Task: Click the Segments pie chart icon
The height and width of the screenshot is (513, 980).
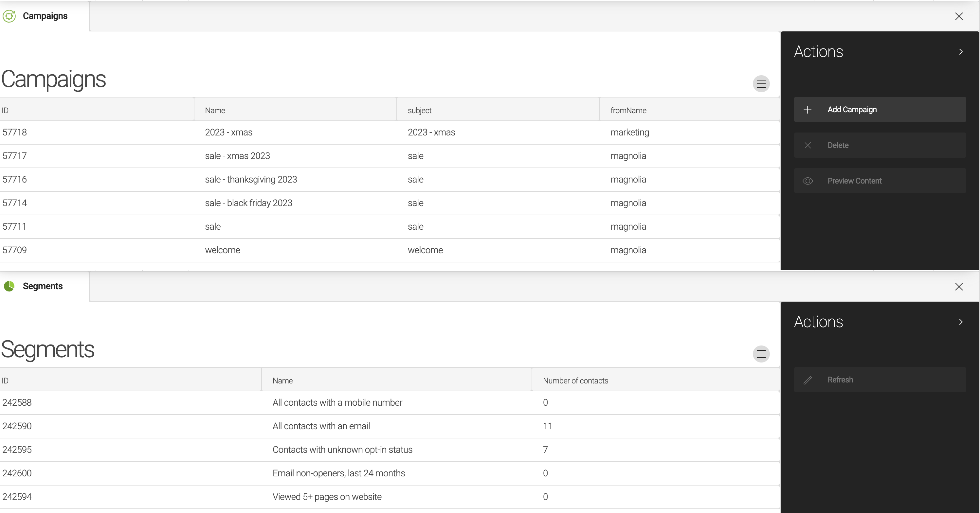Action: (x=9, y=286)
